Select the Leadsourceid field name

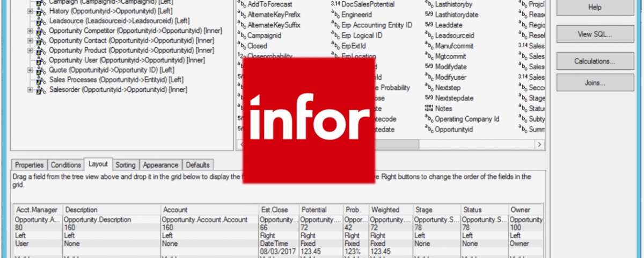(455, 35)
